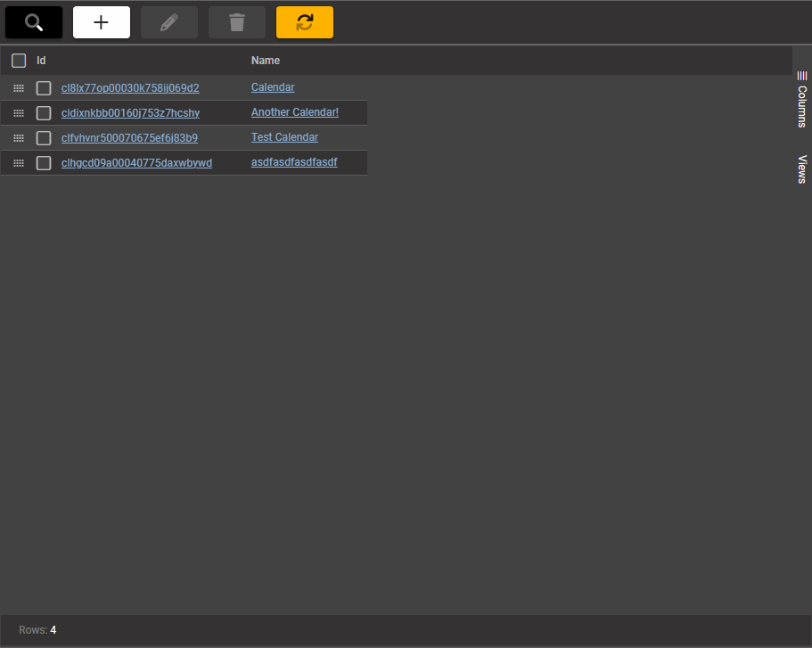Open id link cldixnkbb00160j753z7hcshy

tap(130, 113)
